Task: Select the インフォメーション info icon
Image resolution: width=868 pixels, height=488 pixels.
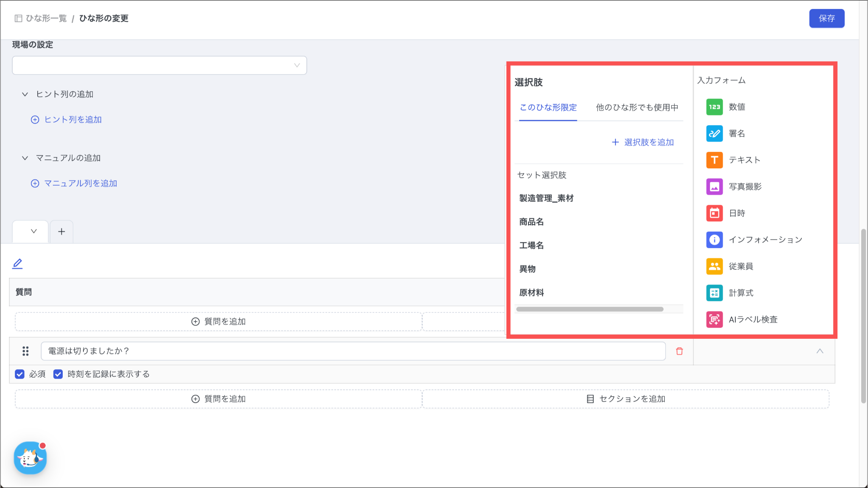Action: point(714,240)
